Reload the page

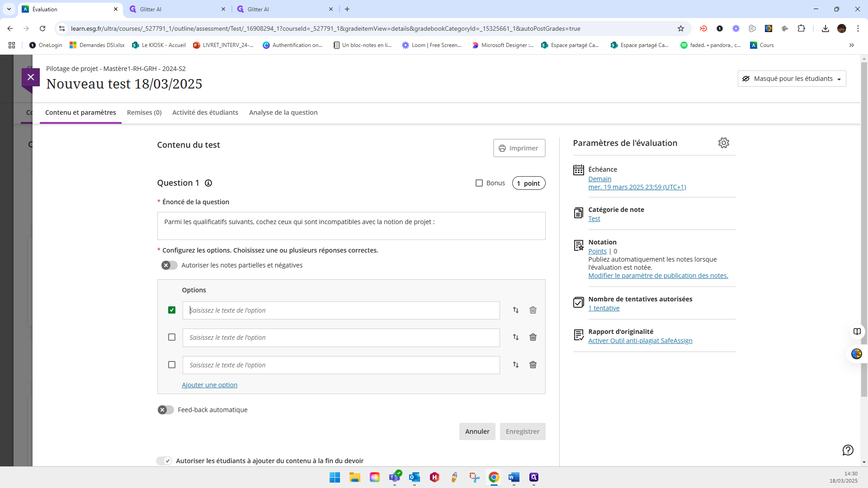point(42,28)
